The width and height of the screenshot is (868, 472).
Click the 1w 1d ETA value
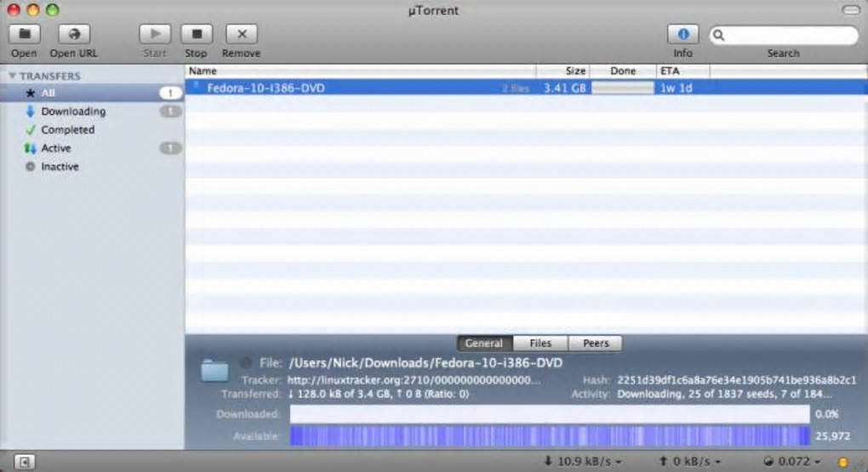tap(676, 88)
